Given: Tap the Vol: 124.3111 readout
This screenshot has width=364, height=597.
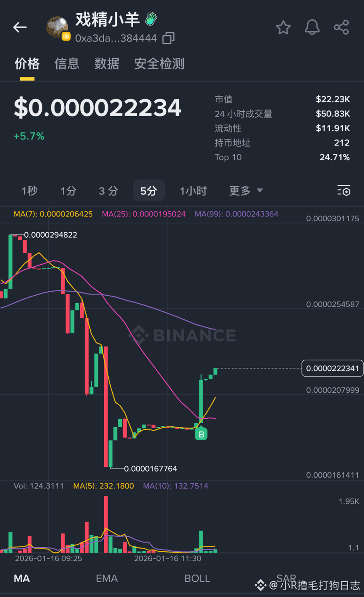Looking at the screenshot, I should 39,486.
